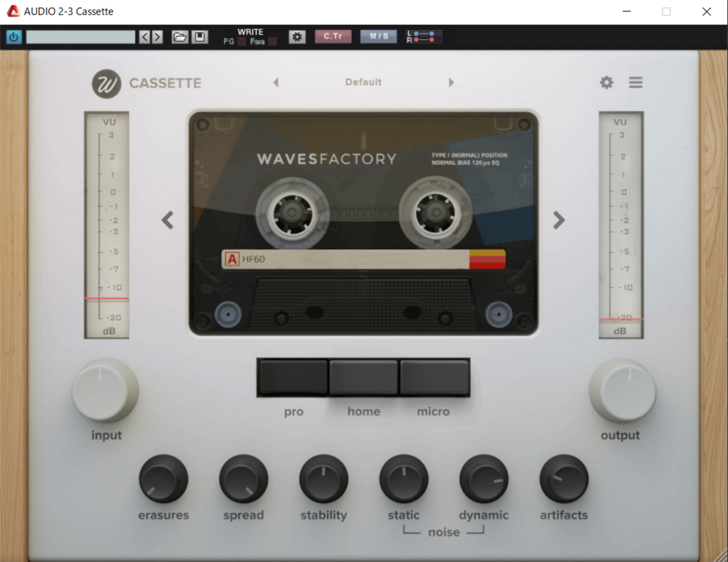The height and width of the screenshot is (562, 728).
Task: Minimize the AUDIO 2-3 Cassette window
Action: click(627, 11)
